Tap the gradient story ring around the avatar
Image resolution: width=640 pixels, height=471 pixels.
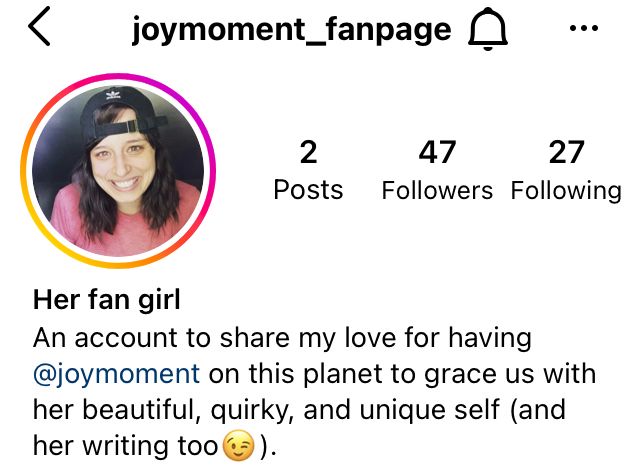pos(118,77)
